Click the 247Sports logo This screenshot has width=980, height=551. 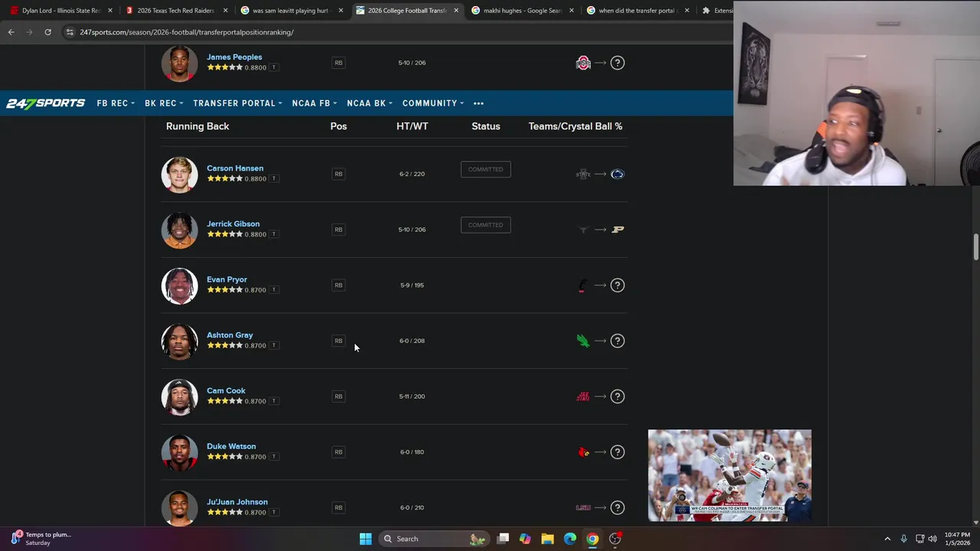(46, 103)
